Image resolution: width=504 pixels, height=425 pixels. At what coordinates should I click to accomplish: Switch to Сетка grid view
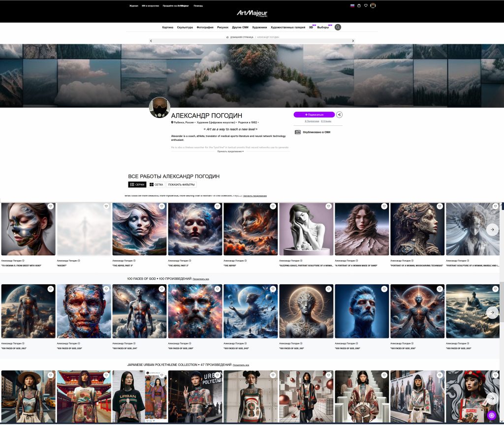[x=156, y=184]
